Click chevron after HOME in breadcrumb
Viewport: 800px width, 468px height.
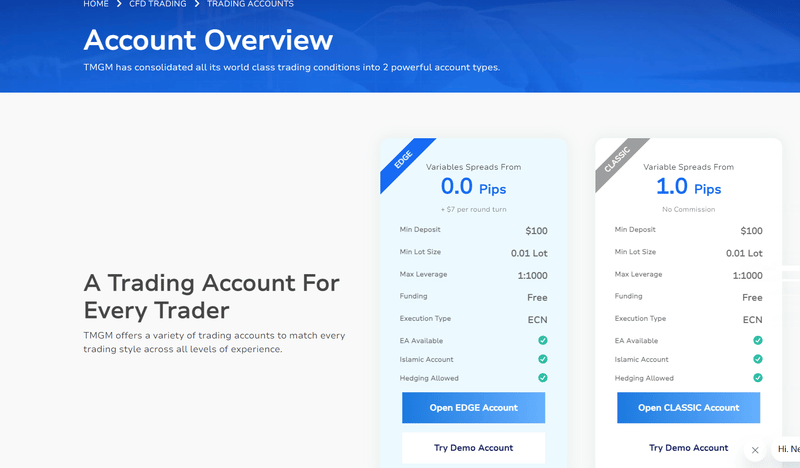coord(119,4)
